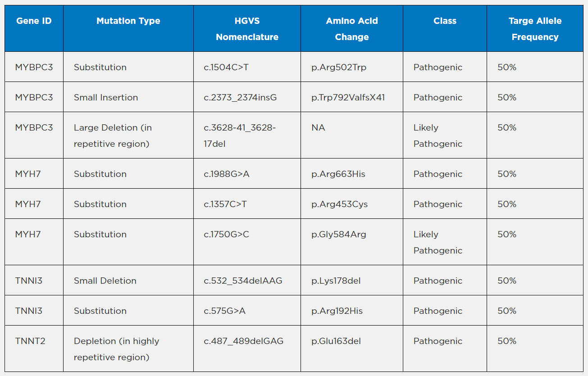This screenshot has width=588, height=376.
Task: Click the c.487_489delGAG nomenclature cell
Action: 243,341
